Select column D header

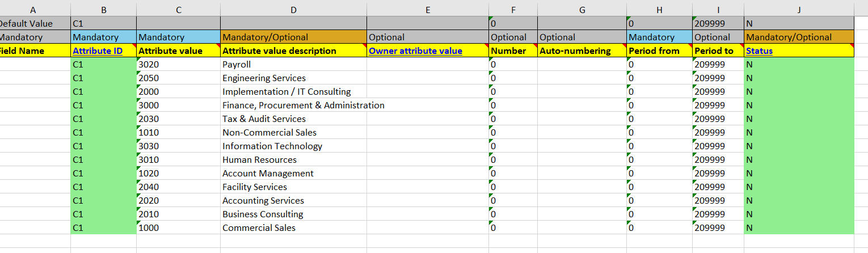[x=293, y=9]
